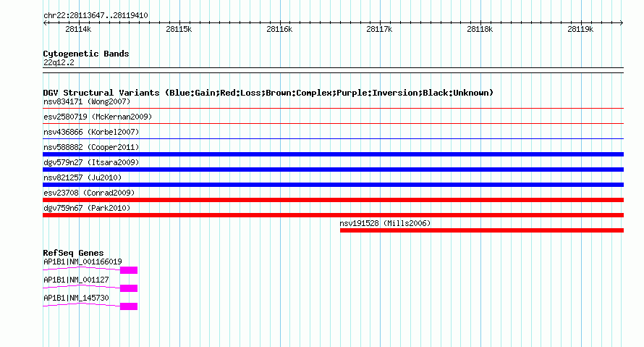Select the AP1B1|NM_145730 gene label
Viewport: 644px width, 347px height.
[x=76, y=298]
